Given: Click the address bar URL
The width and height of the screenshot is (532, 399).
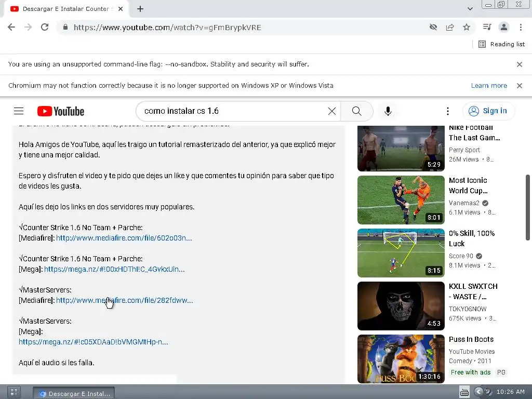Looking at the screenshot, I should coord(167,27).
